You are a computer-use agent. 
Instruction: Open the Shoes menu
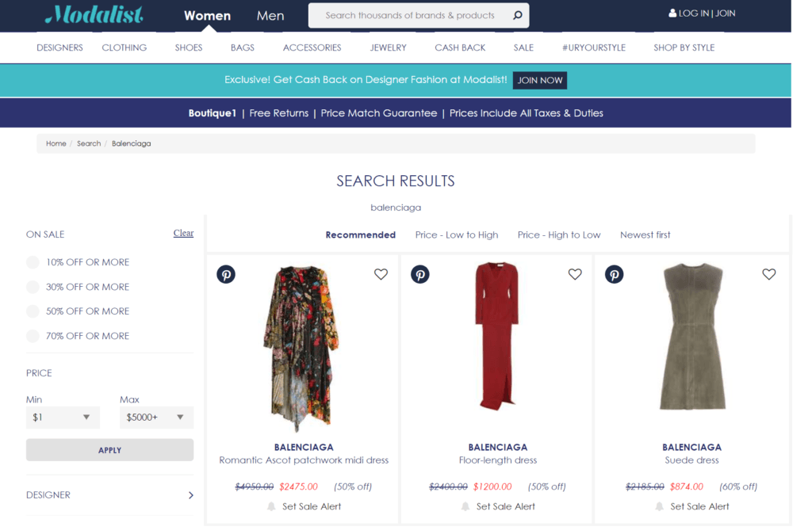189,48
